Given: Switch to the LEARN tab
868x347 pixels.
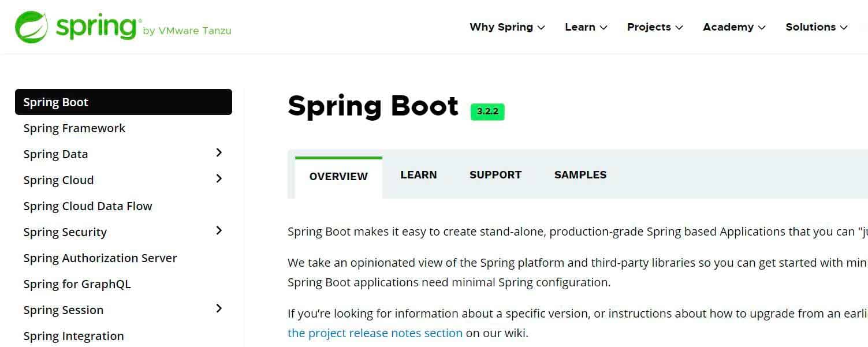Looking at the screenshot, I should (x=419, y=175).
